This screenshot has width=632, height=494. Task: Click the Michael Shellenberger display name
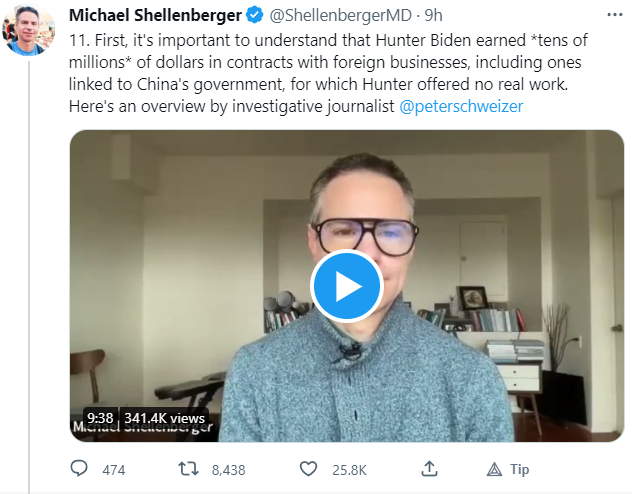155,15
